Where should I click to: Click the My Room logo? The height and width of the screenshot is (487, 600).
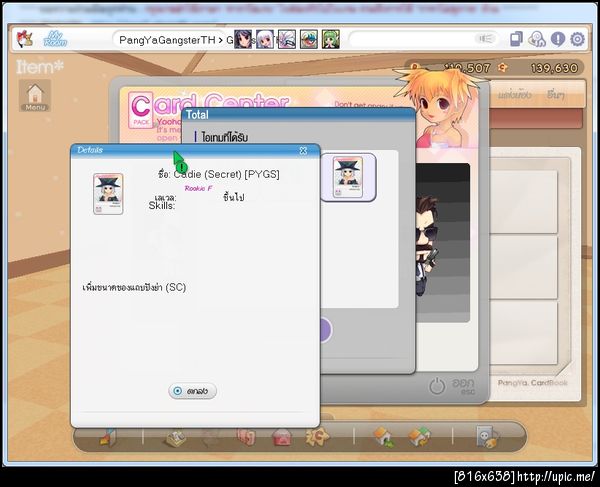55,39
